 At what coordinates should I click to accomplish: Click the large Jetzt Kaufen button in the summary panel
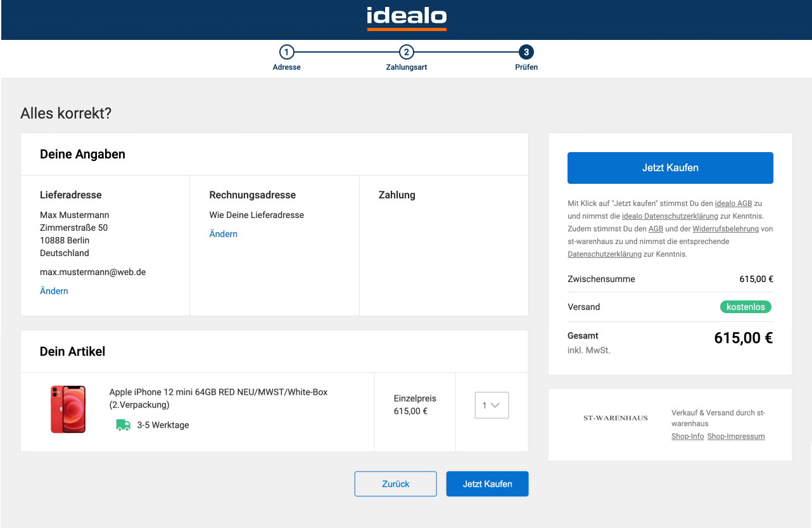click(x=670, y=168)
